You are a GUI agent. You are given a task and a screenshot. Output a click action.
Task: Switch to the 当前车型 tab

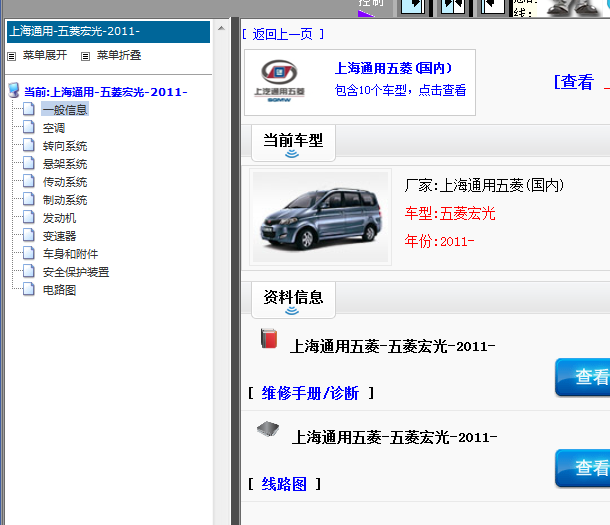[293, 143]
